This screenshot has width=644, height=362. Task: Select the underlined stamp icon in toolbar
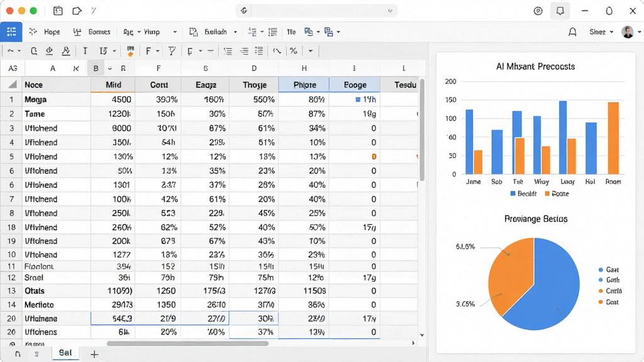tap(49, 51)
